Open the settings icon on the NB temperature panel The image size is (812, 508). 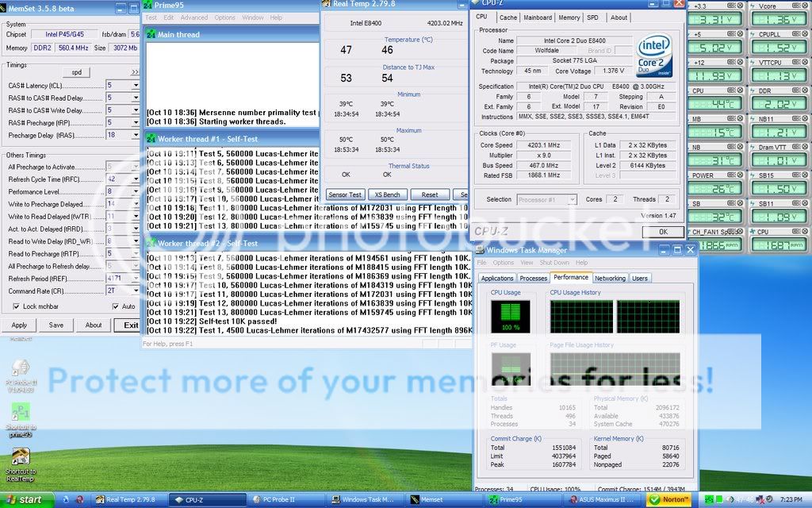731,147
